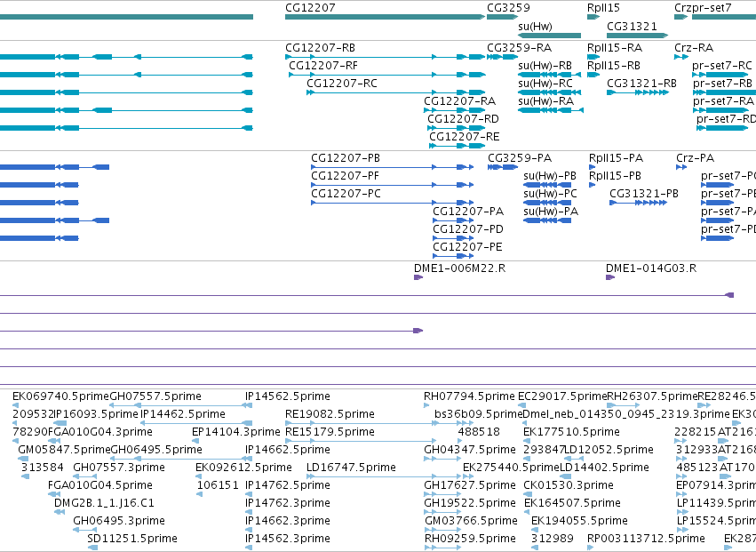Select the su(Hw)-PA protein label
The image size is (756, 552).
coord(551,212)
